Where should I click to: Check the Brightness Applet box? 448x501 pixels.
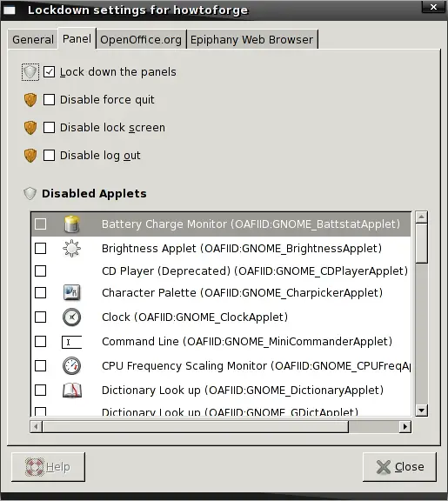41,248
